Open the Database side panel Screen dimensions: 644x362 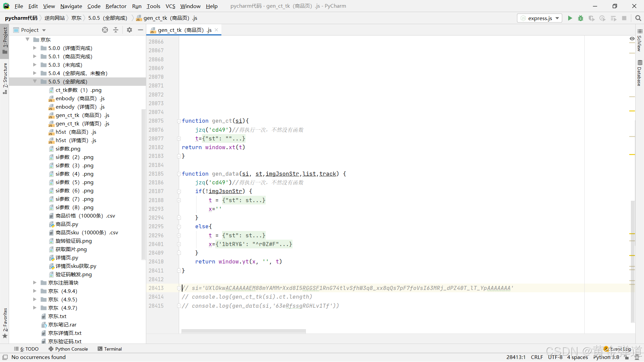point(640,73)
